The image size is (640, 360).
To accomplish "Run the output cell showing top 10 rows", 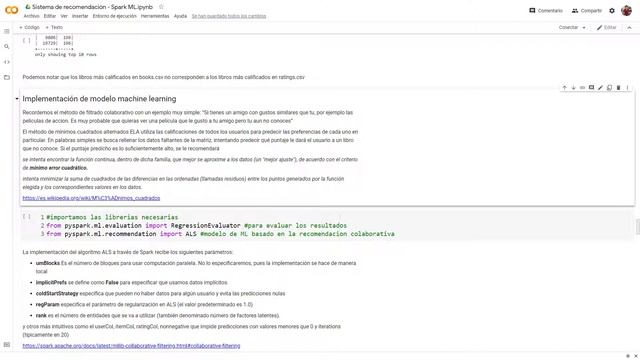I will tap(27, 40).
